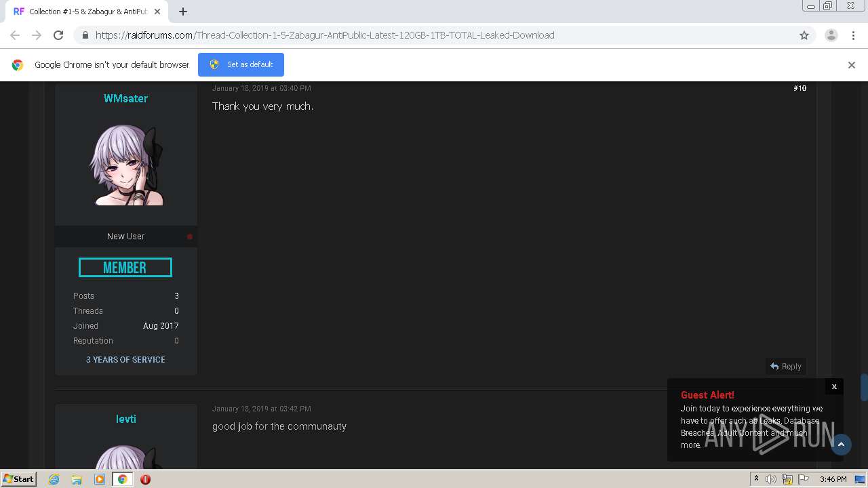Click the page vertical scrollbar thumb
The image size is (868, 488).
pos(864,387)
